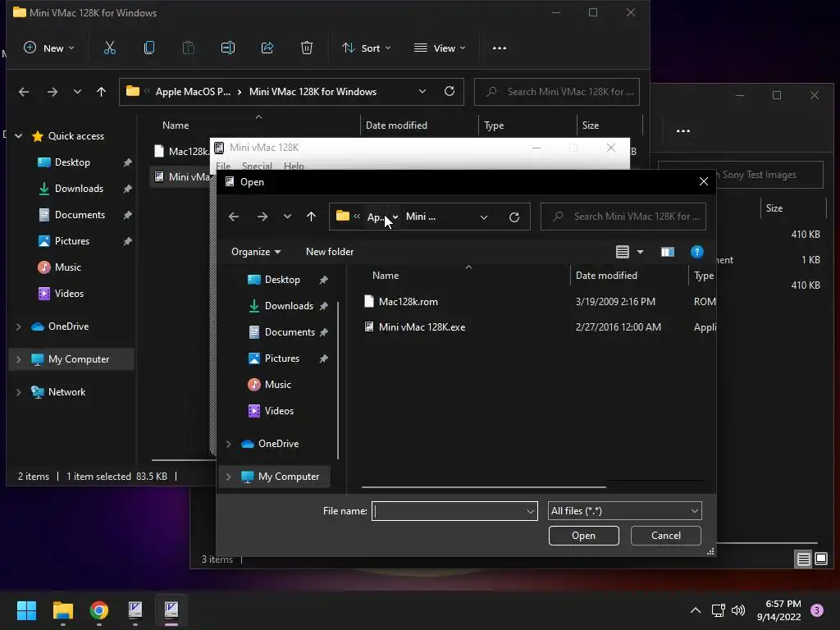Go up one folder in Explorer window

tap(101, 92)
